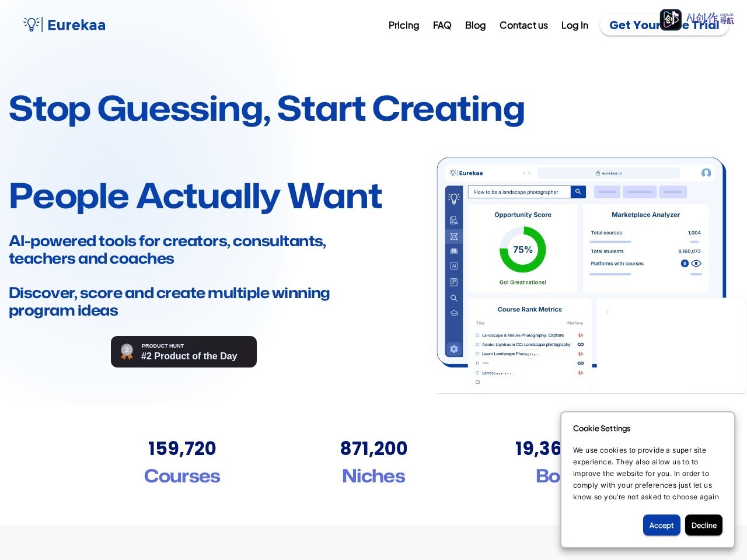Click the 'Courses' stat label

click(182, 476)
